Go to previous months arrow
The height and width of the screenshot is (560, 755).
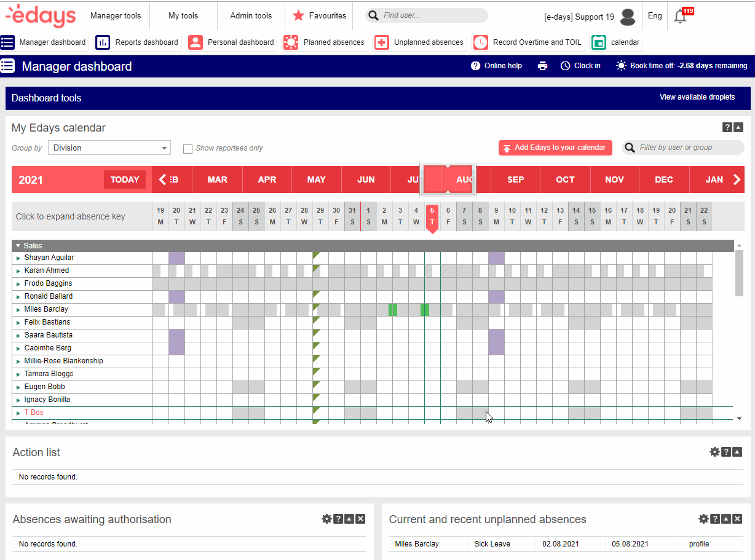[x=162, y=179]
